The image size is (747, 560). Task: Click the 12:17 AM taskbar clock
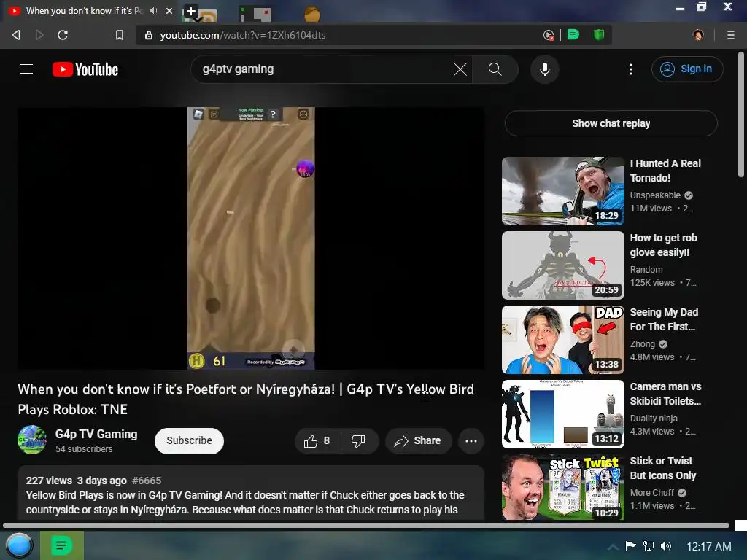point(708,547)
